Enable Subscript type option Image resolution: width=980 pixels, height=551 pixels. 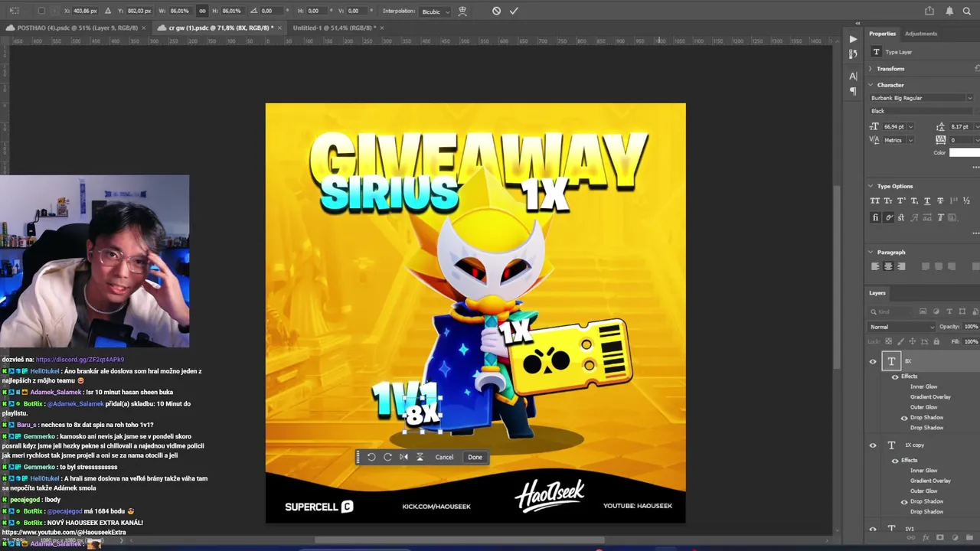tap(914, 201)
